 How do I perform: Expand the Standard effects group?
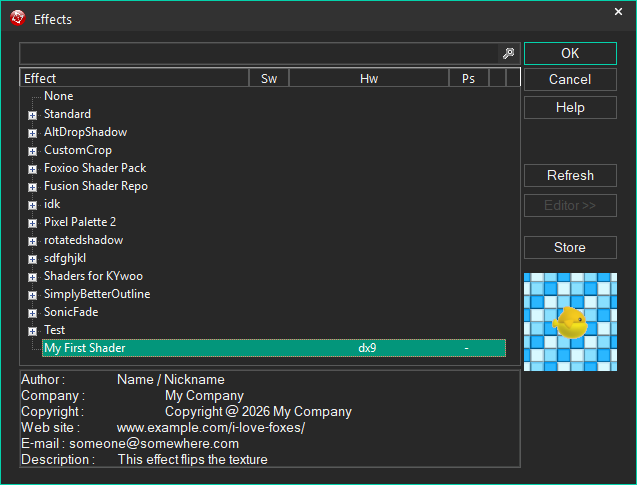click(x=32, y=115)
